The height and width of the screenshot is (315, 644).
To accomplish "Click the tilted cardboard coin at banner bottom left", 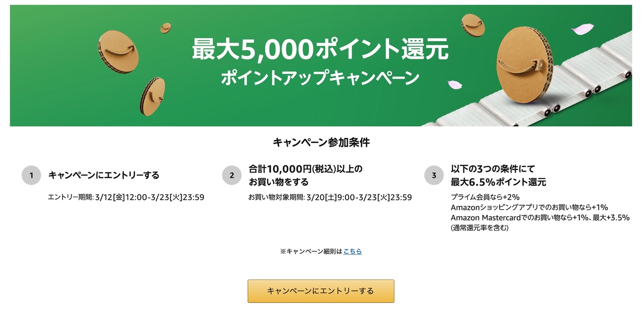I will coord(152,96).
